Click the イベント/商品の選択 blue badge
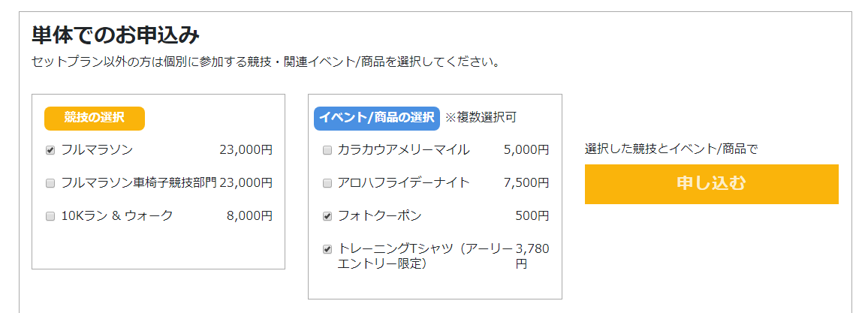The image size is (868, 313). point(376,117)
